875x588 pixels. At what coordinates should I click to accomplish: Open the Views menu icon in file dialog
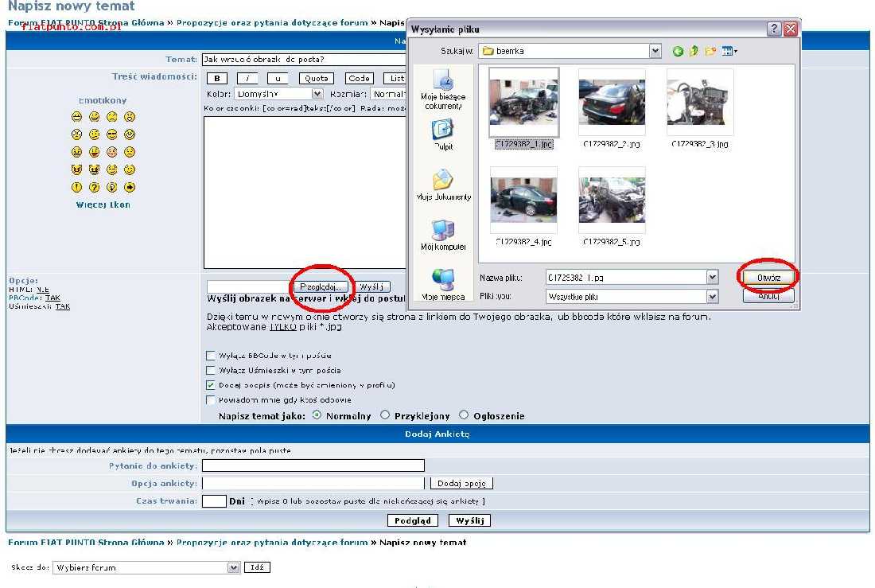[729, 51]
